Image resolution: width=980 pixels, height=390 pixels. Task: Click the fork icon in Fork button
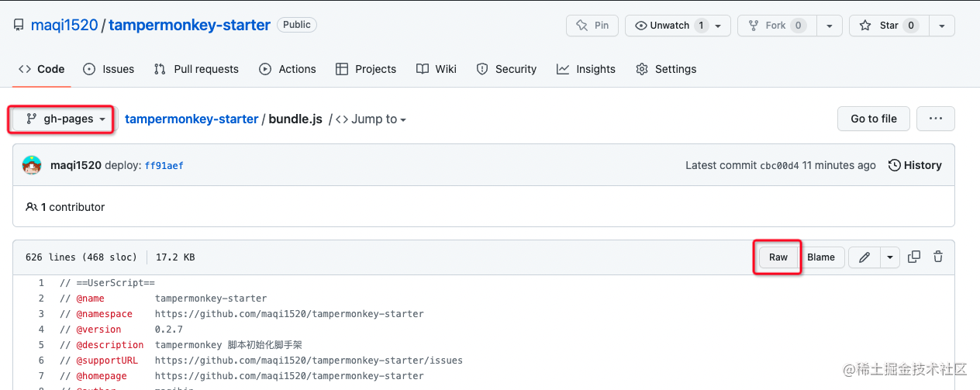(x=754, y=26)
